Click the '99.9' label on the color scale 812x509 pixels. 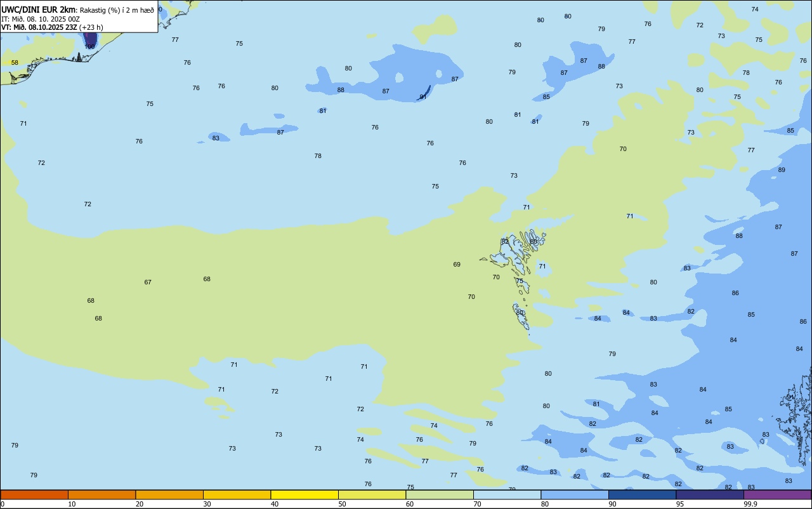750,504
